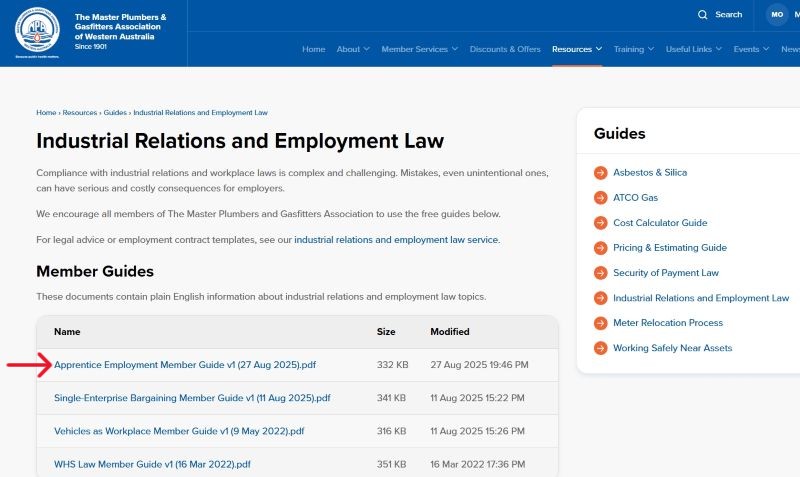
Task: Open WHS Law Member Guide pdf
Action: [152, 464]
